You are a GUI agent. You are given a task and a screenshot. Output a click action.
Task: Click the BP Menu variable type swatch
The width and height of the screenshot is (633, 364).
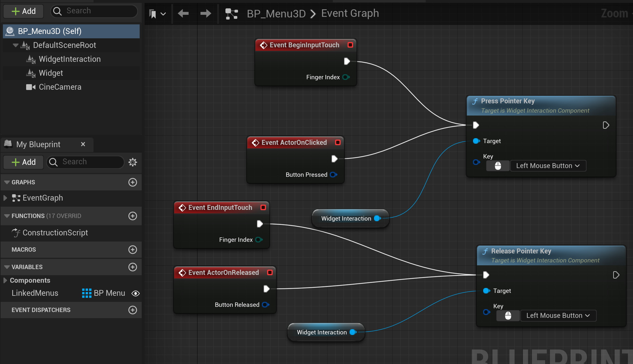87,293
